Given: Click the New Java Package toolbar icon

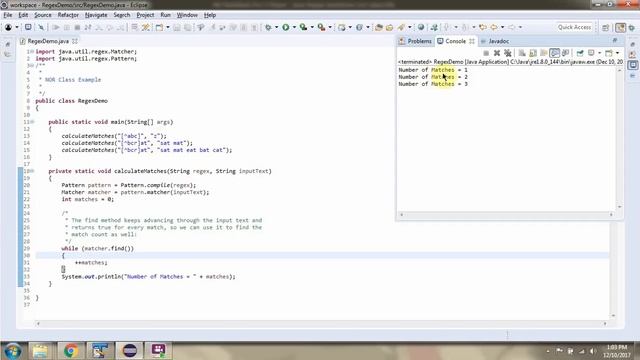Looking at the screenshot, I should (x=342, y=27).
